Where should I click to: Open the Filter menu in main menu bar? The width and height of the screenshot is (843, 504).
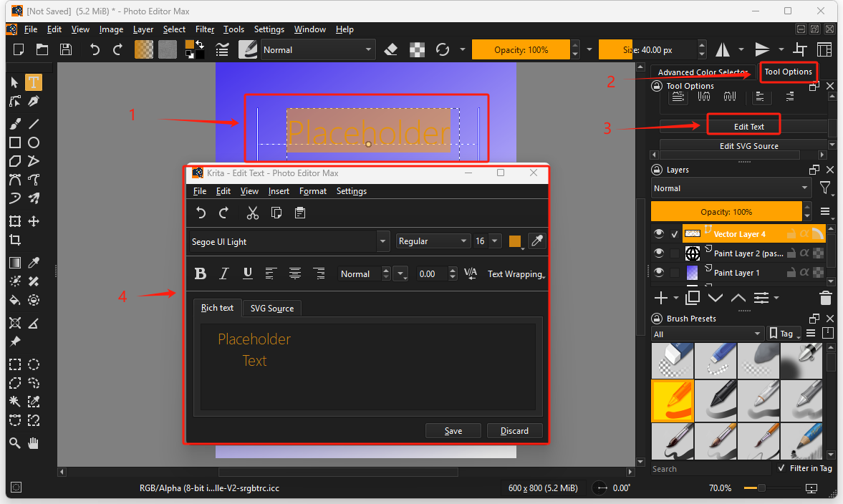click(205, 29)
